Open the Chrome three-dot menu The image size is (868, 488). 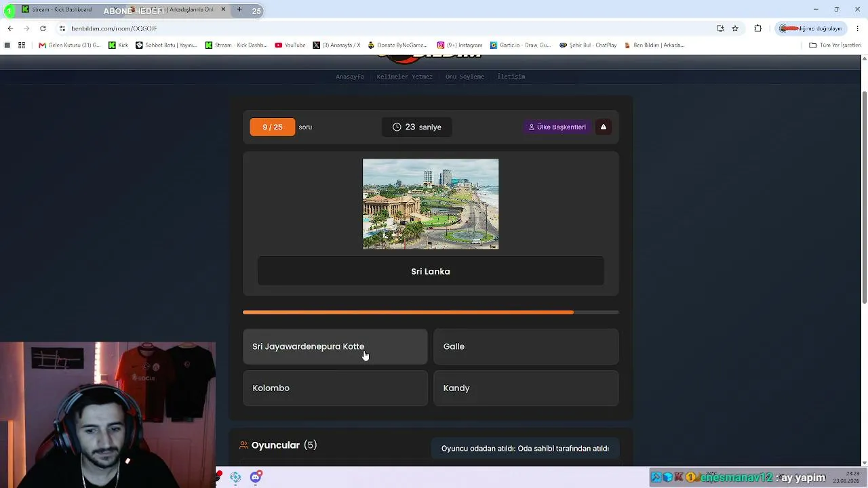pos(858,28)
